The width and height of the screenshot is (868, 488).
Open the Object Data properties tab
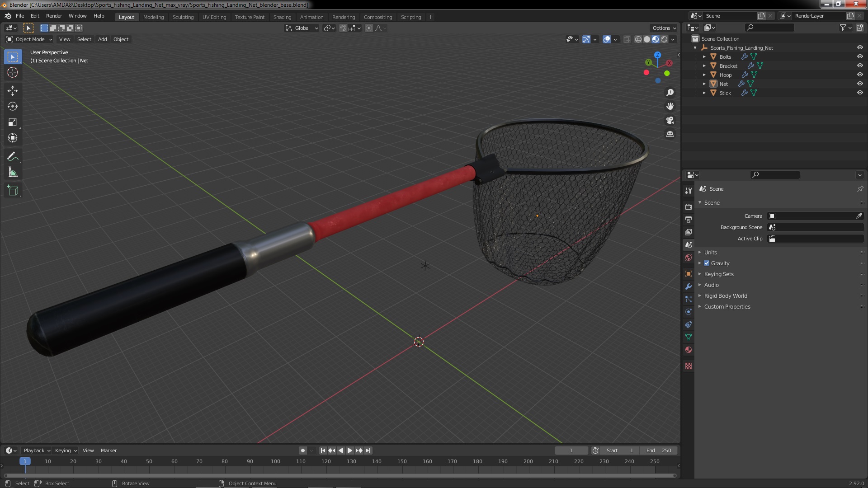click(x=689, y=337)
